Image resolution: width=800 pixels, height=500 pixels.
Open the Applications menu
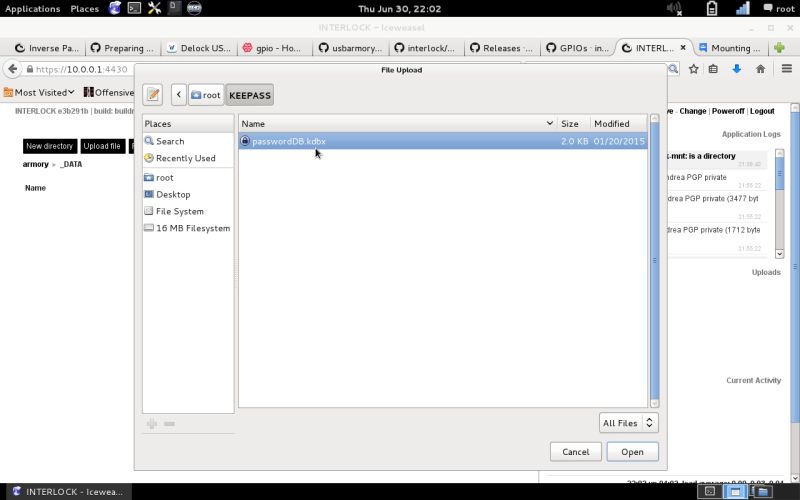tap(33, 9)
